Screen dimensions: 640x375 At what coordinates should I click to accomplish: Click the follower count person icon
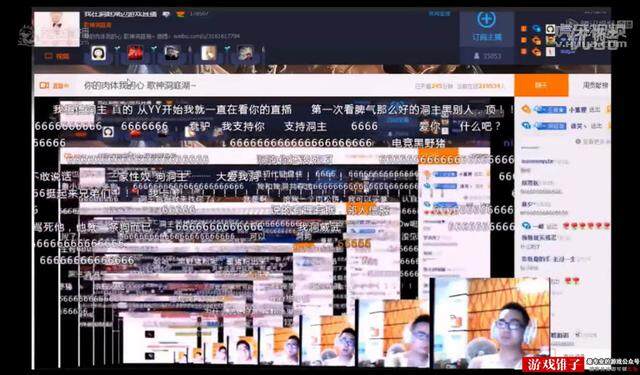coord(476,55)
